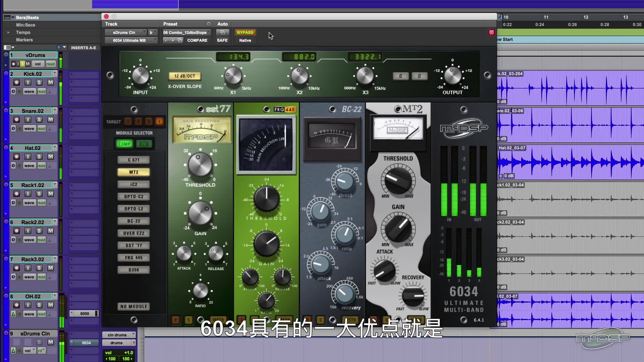Click the next preset plus button
644x362 pixels.
(173, 40)
